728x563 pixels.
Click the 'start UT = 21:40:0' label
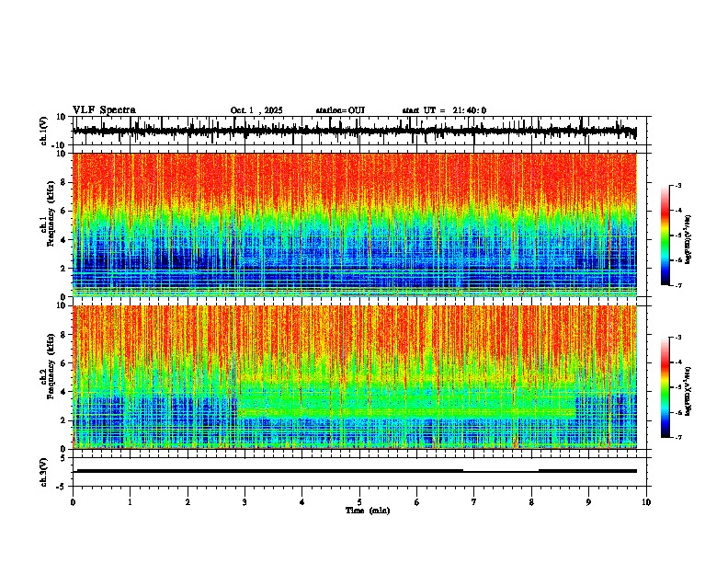pos(444,110)
